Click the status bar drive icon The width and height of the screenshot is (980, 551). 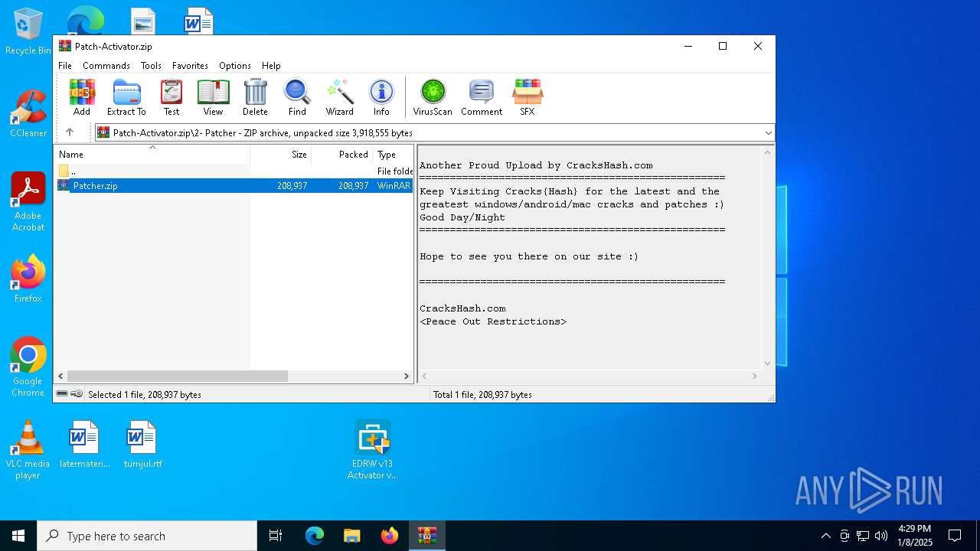click(62, 393)
